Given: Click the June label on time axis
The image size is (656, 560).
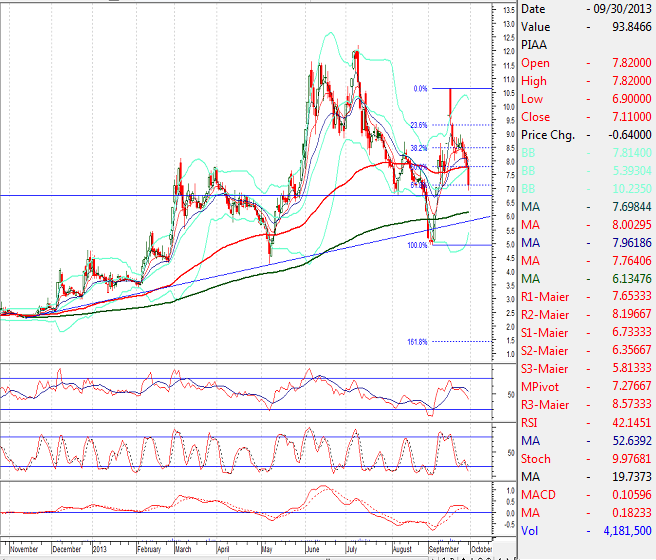Looking at the screenshot, I should pyautogui.click(x=313, y=550).
